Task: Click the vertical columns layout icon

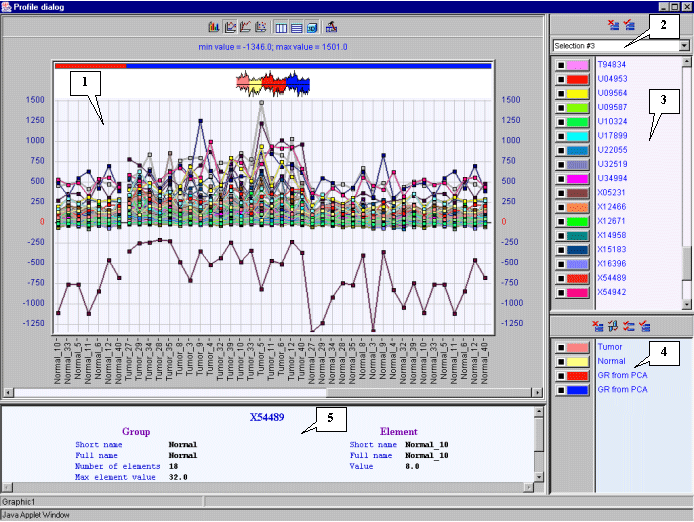Action: [281, 26]
